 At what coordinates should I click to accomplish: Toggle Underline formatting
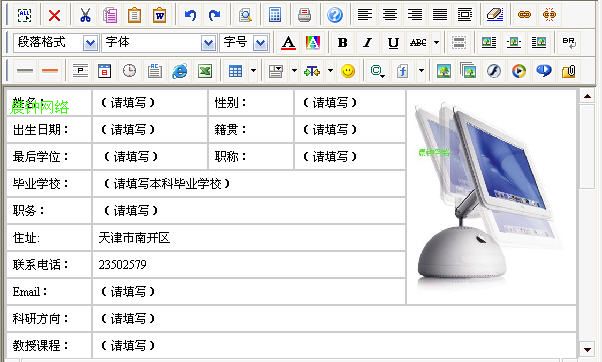393,43
